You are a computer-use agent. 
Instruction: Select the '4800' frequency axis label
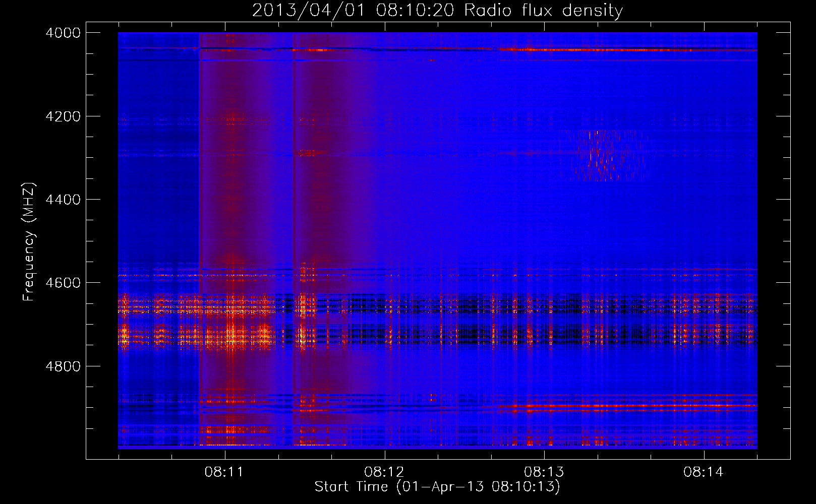(x=63, y=366)
